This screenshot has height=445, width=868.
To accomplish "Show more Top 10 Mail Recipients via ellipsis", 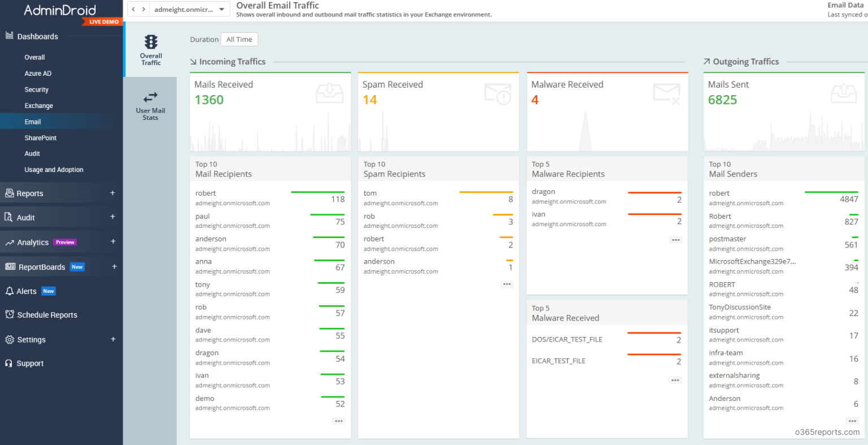I will click(x=338, y=421).
